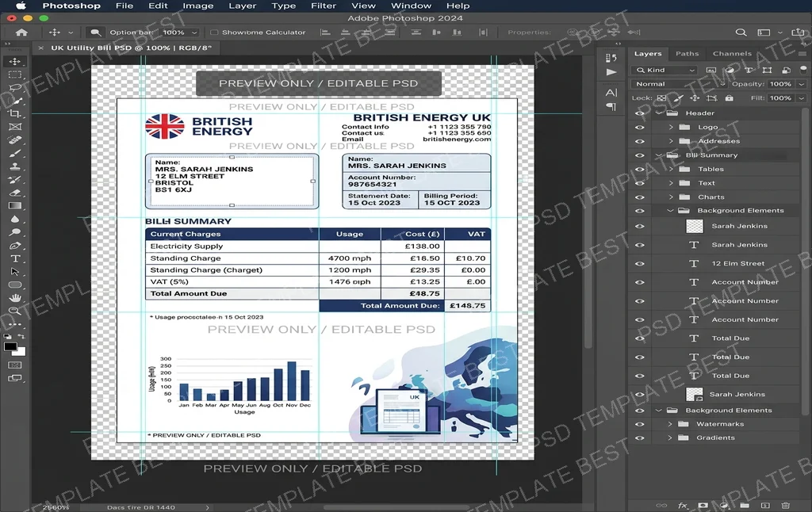812x512 pixels.
Task: Expand the Logo group chevron
Action: point(671,127)
